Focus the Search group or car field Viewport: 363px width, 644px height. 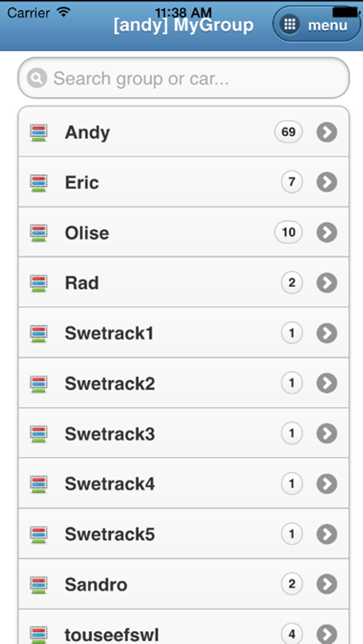pyautogui.click(x=183, y=78)
